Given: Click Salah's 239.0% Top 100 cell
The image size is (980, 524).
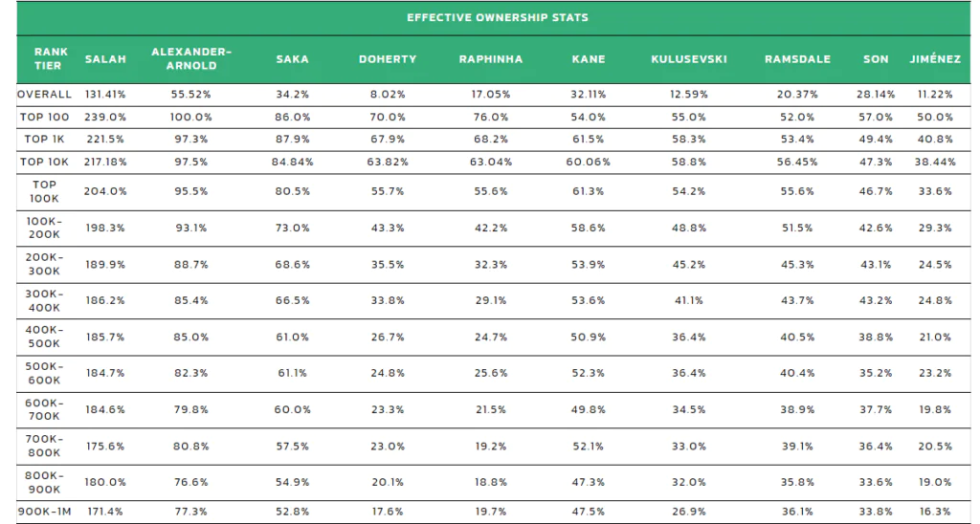Looking at the screenshot, I should click(x=105, y=117).
